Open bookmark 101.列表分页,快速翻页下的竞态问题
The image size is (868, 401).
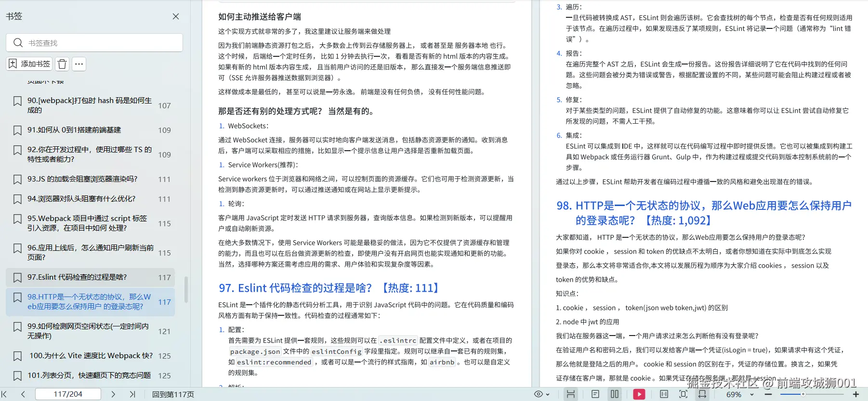(90, 375)
